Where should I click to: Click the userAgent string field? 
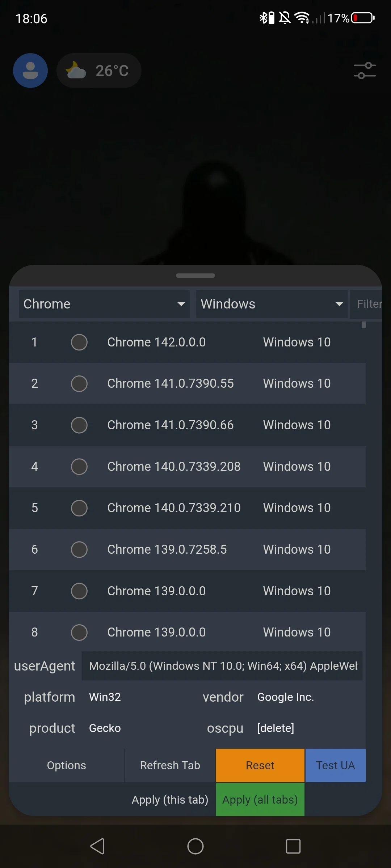(222, 666)
